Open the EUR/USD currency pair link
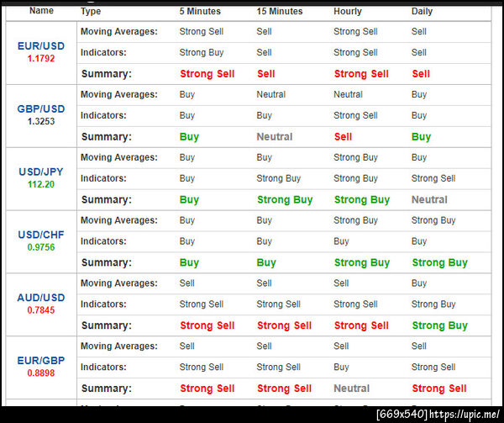This screenshot has width=504, height=423. tap(41, 46)
